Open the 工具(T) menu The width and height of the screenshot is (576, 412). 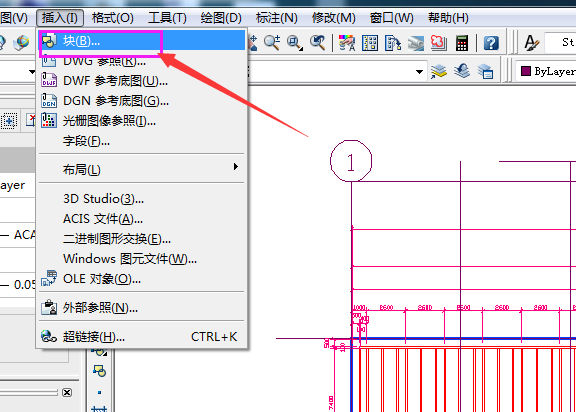[x=167, y=18]
